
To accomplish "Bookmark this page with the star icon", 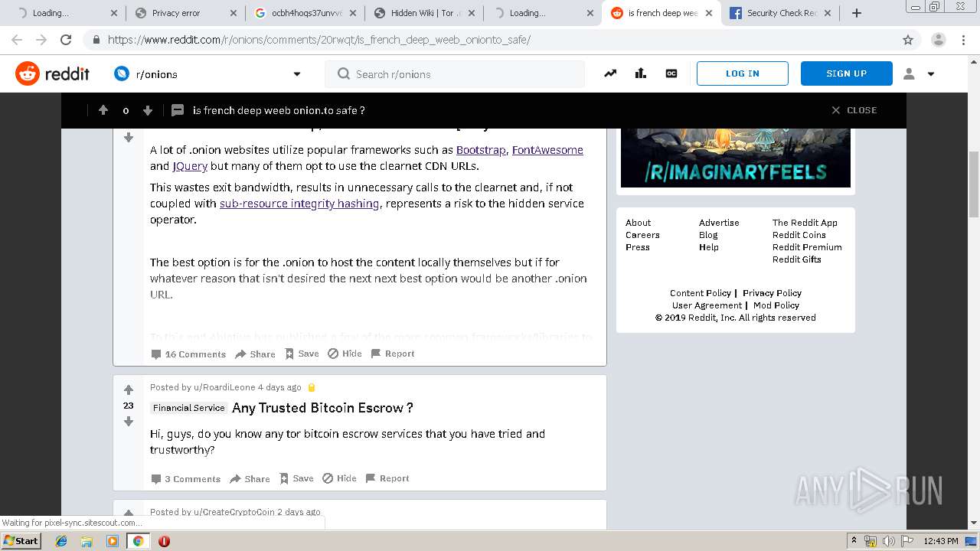I will (x=908, y=40).
